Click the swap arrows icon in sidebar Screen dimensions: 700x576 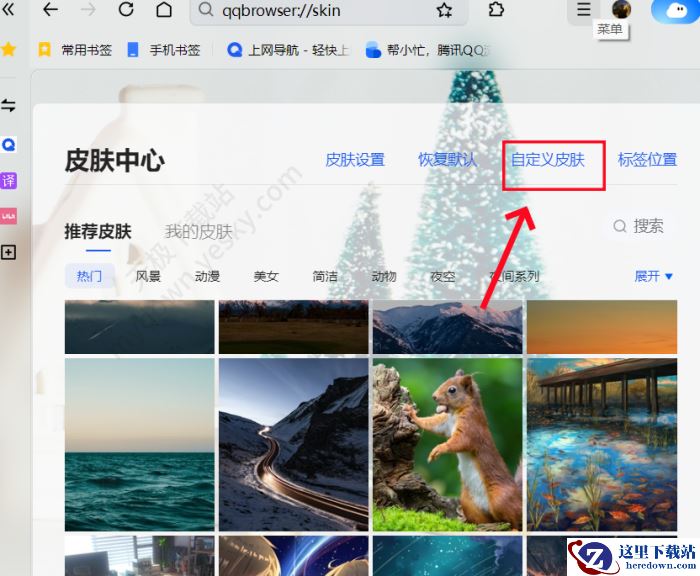click(x=8, y=106)
